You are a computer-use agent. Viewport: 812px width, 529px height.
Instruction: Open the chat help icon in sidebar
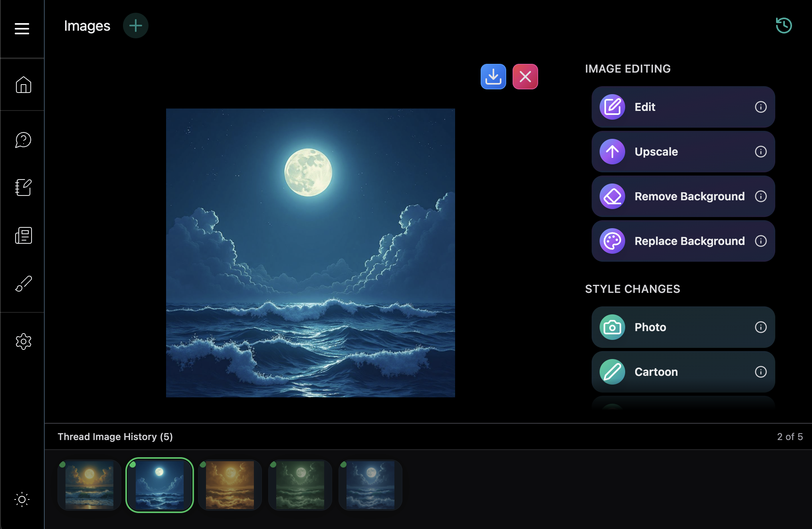23,140
